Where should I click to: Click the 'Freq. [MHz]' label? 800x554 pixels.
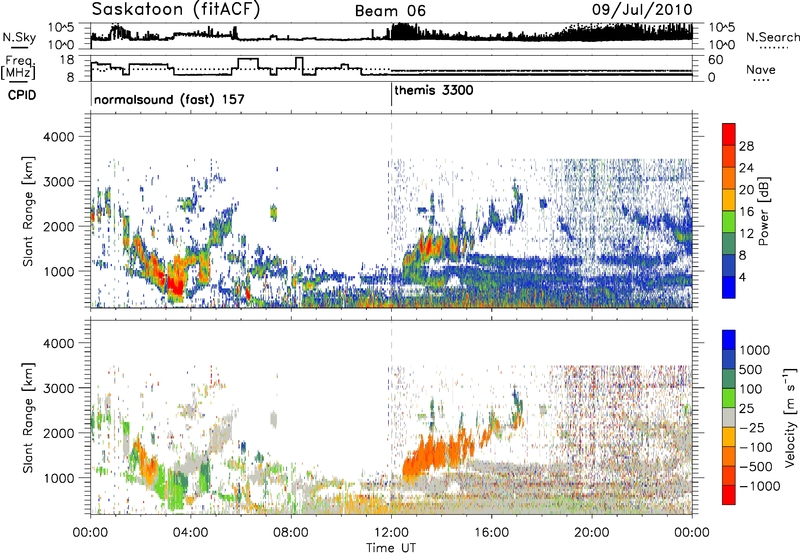coord(19,67)
